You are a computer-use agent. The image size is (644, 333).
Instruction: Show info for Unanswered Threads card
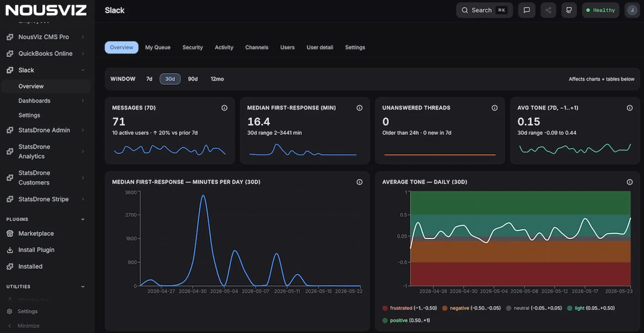494,108
